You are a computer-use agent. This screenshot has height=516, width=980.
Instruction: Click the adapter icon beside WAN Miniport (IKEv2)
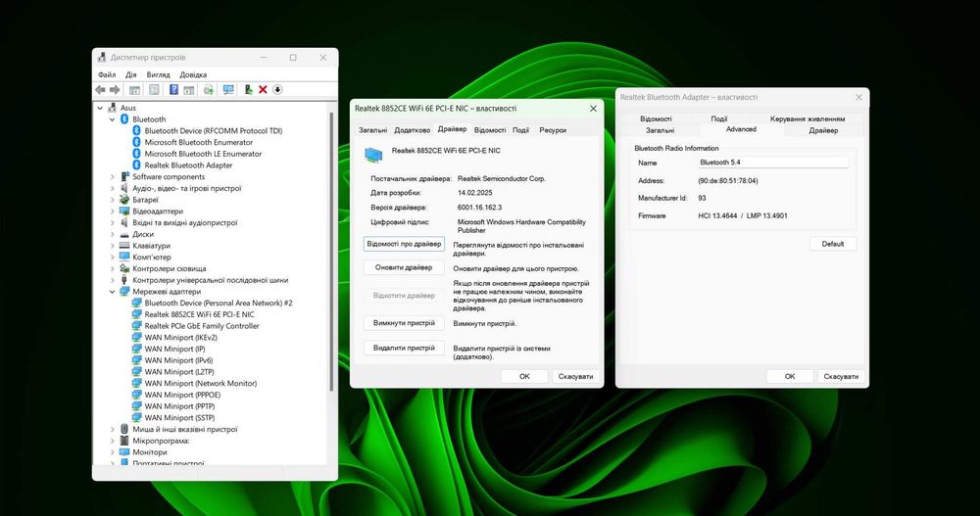pos(136,338)
